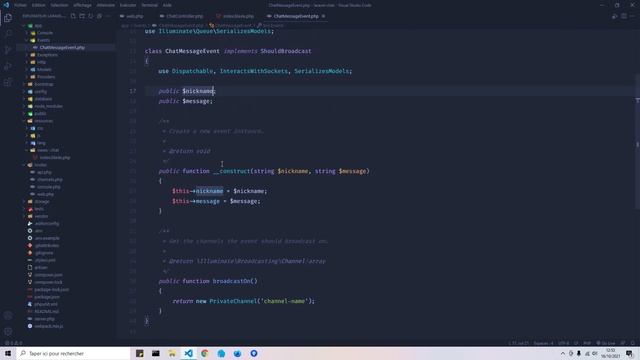Image resolution: width=640 pixels, height=360 pixels.
Task: Click the Windows taskbar search box
Action: (x=73, y=353)
